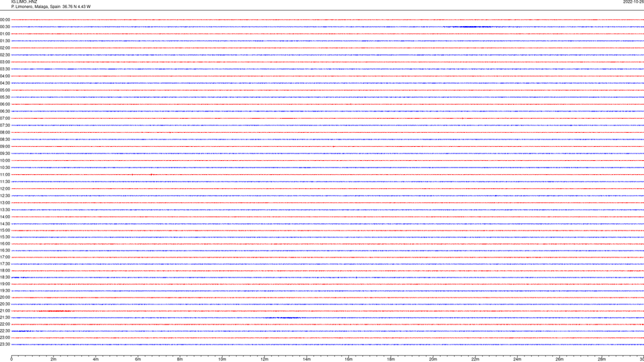Viewport: 644px width, 362px height.
Task: Click the '12m' tick label on time axis
Action: click(264, 359)
